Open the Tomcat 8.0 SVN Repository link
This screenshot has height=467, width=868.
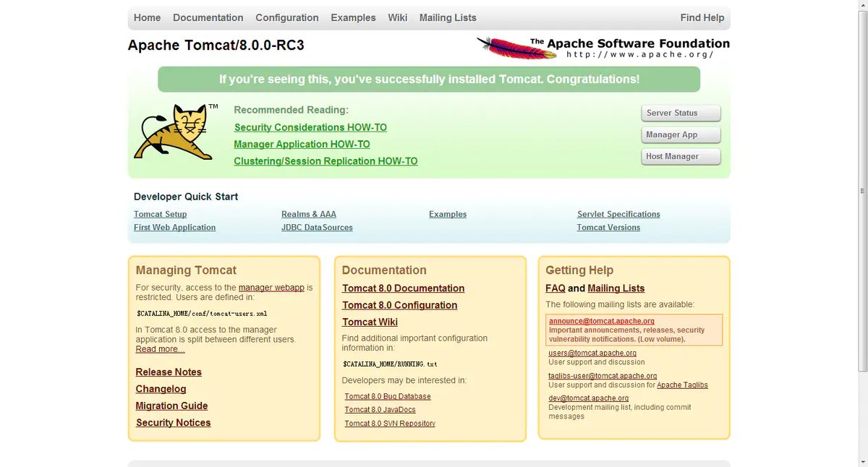(x=390, y=424)
